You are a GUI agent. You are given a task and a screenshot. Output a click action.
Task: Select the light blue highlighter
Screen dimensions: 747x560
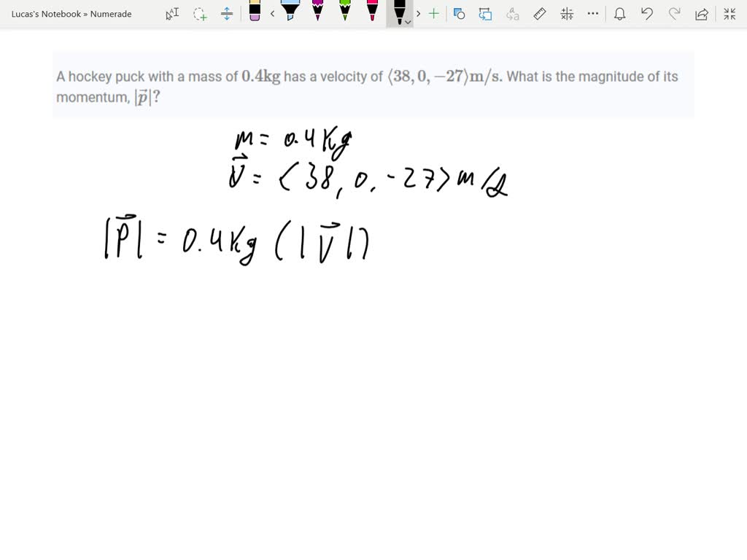coord(290,10)
